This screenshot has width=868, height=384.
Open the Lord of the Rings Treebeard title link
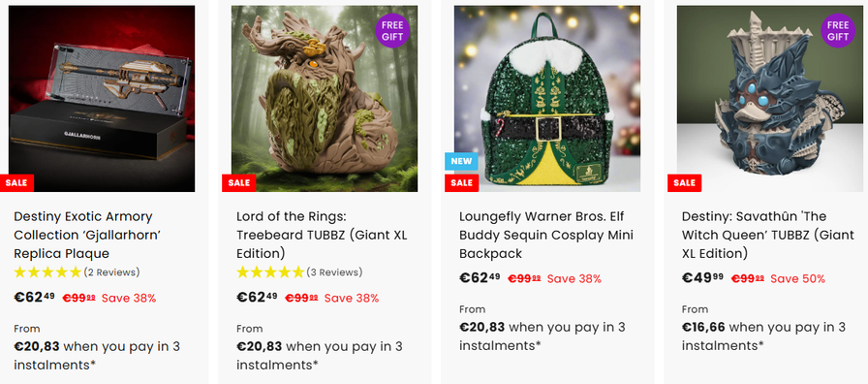(322, 235)
